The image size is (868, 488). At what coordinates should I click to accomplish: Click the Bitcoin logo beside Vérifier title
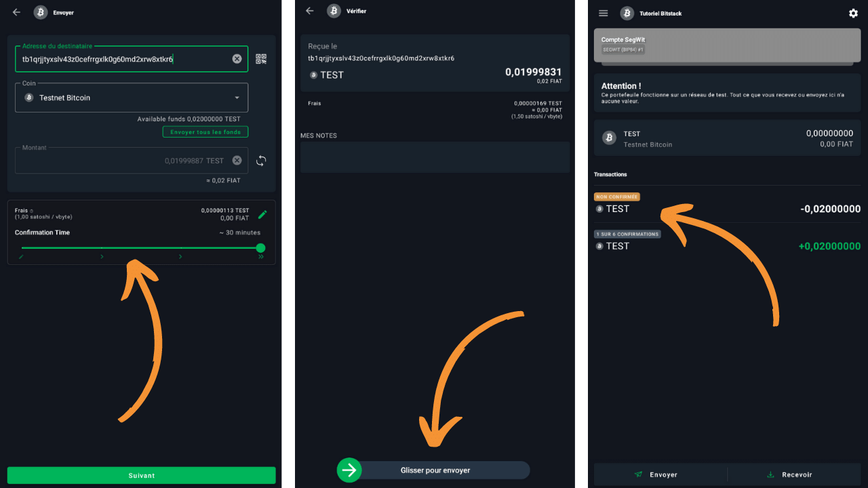pyautogui.click(x=334, y=11)
